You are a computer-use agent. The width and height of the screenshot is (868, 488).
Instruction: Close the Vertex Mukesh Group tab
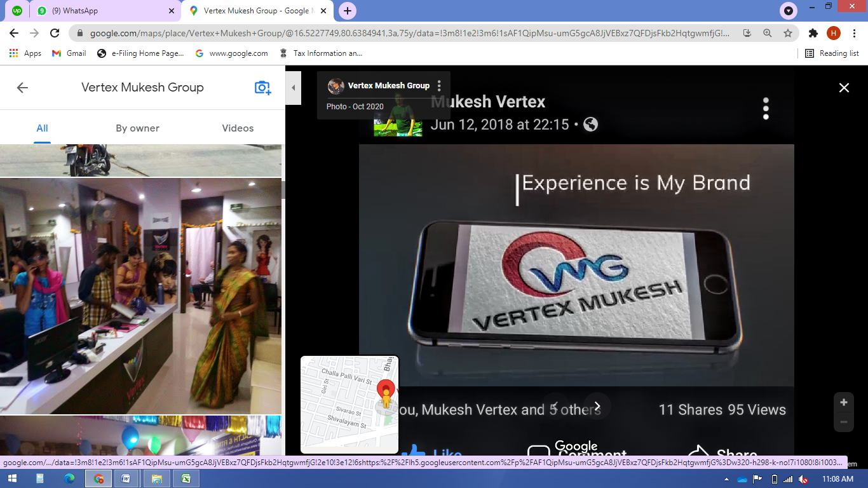[324, 11]
